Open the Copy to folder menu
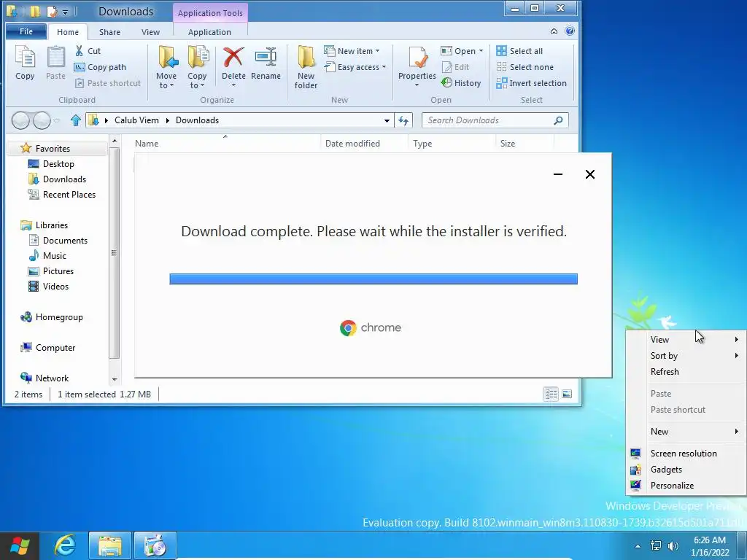Viewport: 747px width, 560px height. [197, 67]
